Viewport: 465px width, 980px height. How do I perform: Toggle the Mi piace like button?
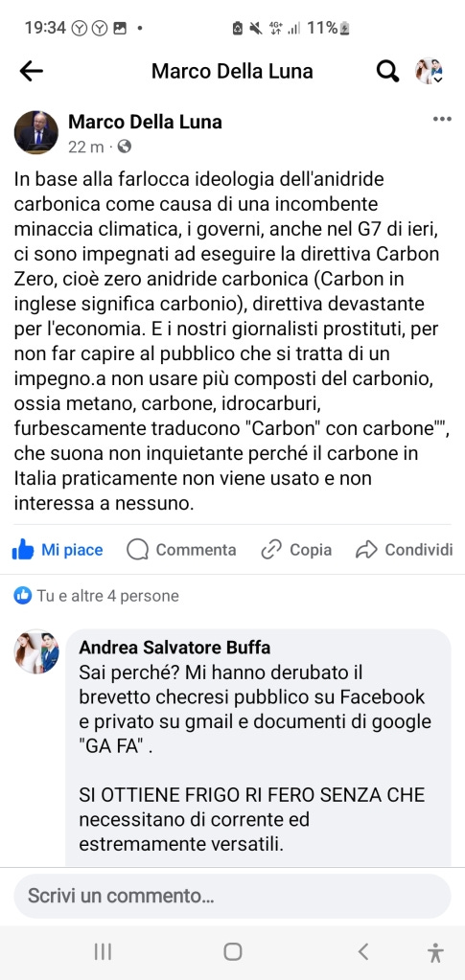point(58,550)
